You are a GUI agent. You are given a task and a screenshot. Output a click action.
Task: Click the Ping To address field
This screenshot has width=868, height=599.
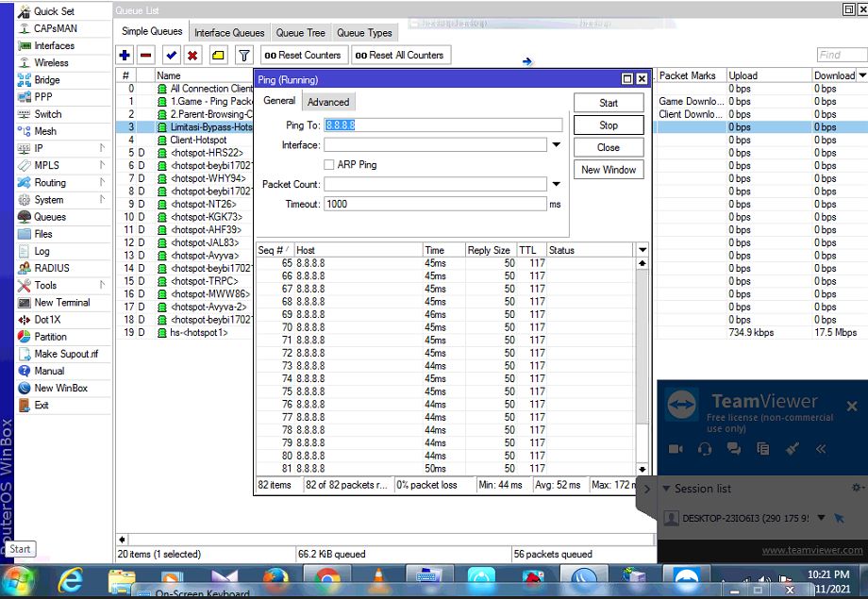[442, 125]
